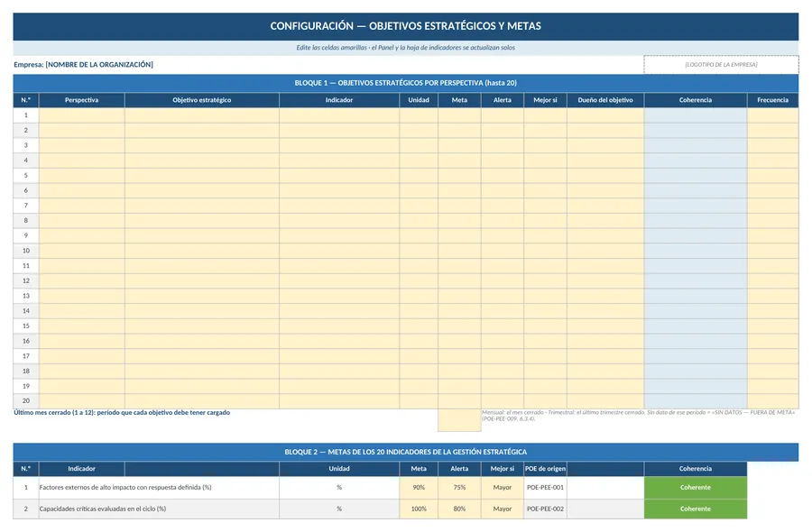Select the yellow input cell for Último mes cerrado
The width and height of the screenshot is (812, 532).
(x=459, y=420)
